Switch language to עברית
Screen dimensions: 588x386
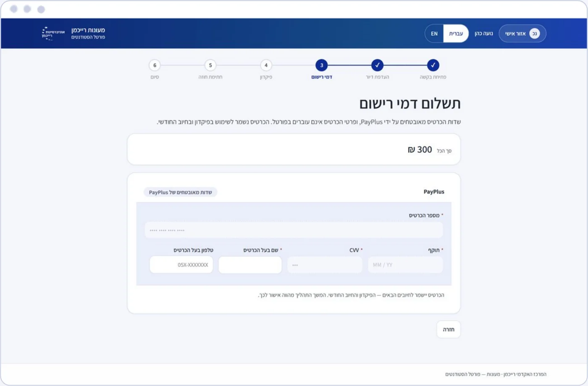[456, 34]
